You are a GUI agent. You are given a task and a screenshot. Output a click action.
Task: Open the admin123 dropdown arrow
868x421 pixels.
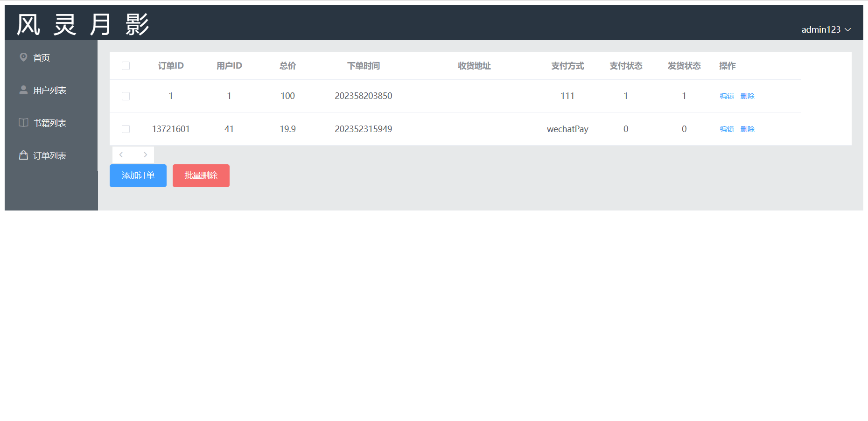(848, 29)
